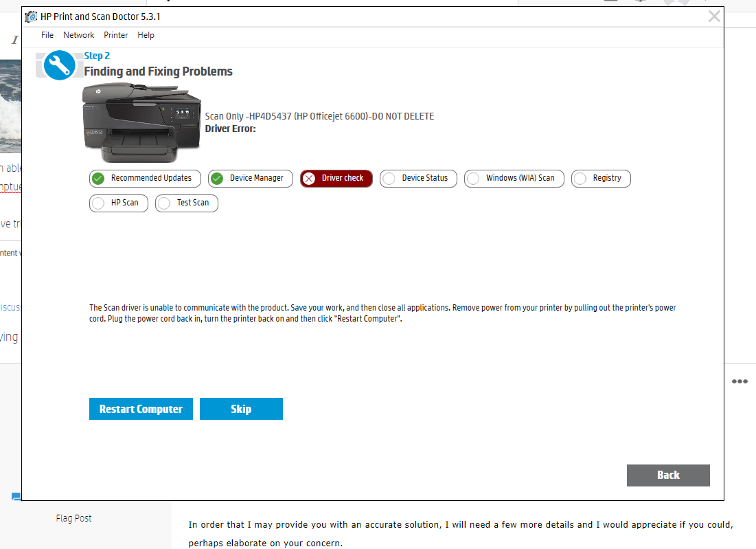Click the HP Print and Scan Doctor title icon
756x549 pixels.
pos(31,16)
